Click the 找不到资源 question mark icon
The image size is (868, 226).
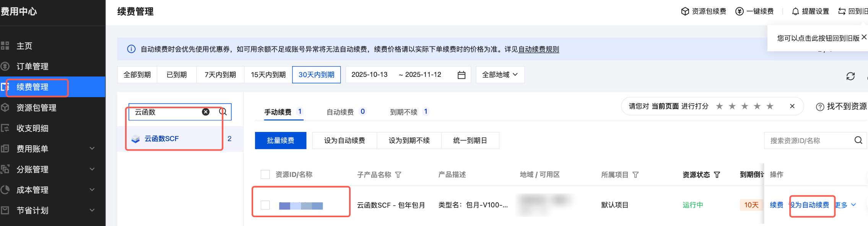coord(820,107)
